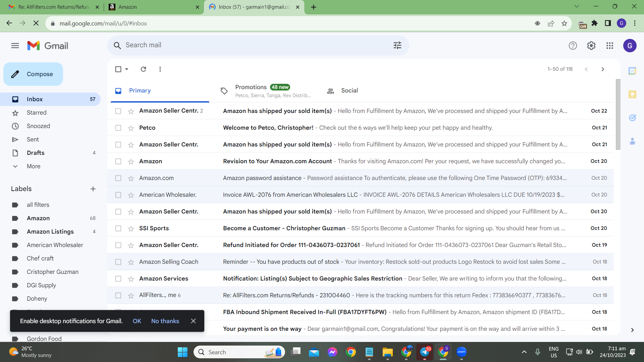
Task: Open Chrome menu three-dot button
Action: pos(635,23)
